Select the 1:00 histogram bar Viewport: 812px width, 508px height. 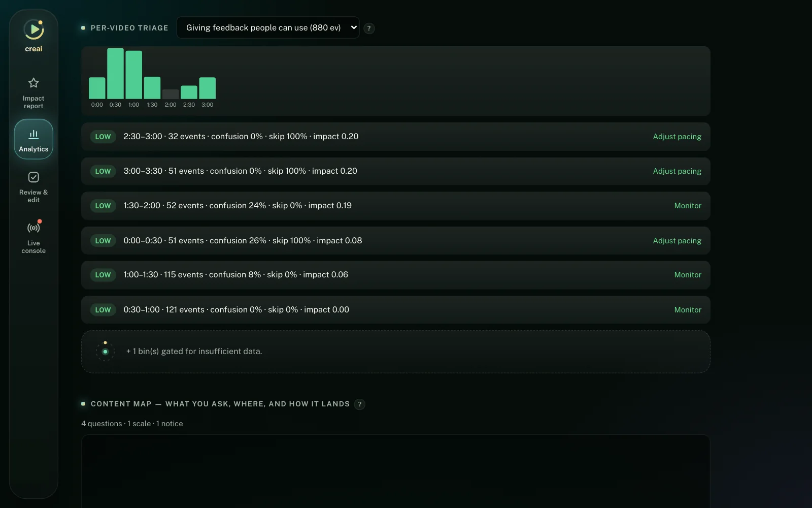134,75
